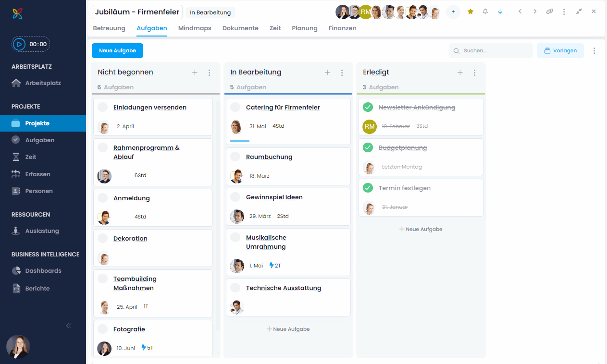The height and width of the screenshot is (364, 607).
Task: Click the app logo in the sidebar
Action: point(18,13)
